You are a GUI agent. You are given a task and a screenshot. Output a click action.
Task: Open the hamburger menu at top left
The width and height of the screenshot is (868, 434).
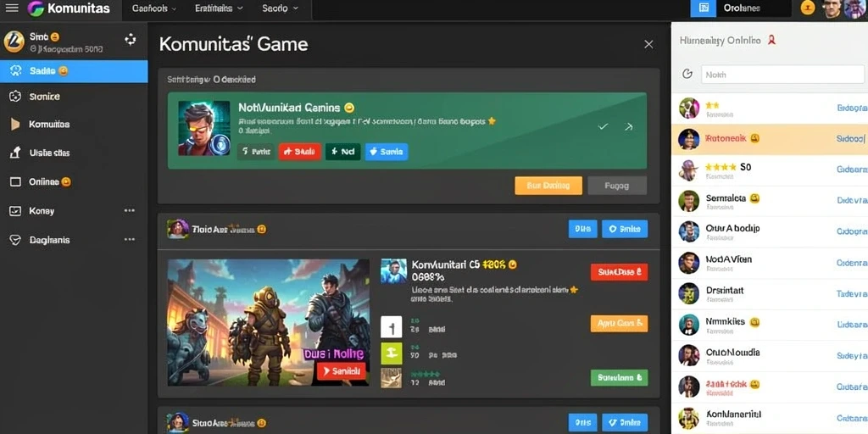pyautogui.click(x=12, y=8)
